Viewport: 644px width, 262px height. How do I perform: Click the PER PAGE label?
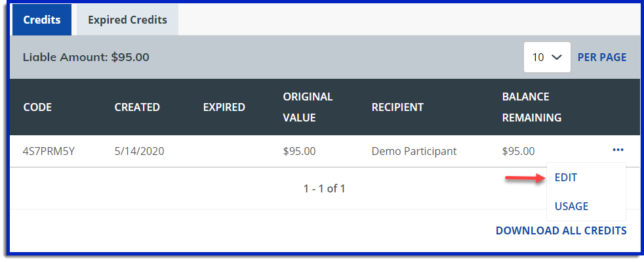pos(602,57)
